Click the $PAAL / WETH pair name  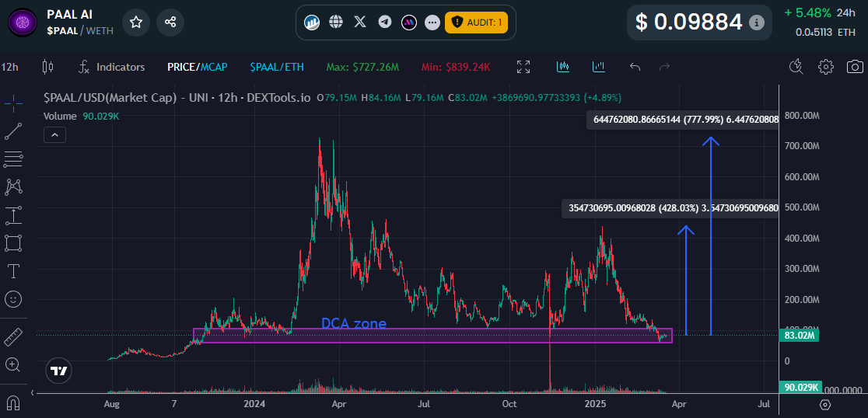80,30
